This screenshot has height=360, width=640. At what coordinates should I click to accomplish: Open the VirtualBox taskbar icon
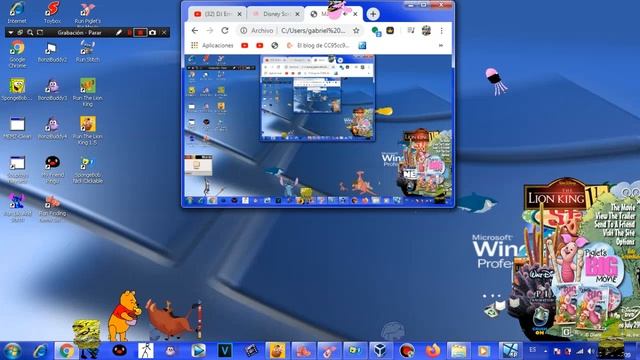tap(380, 351)
